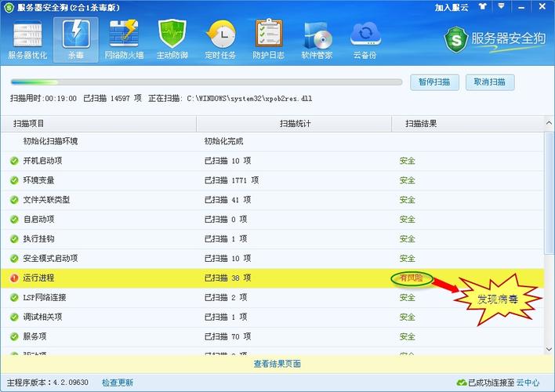Open the title bar dropdown menu arrow

501,6
